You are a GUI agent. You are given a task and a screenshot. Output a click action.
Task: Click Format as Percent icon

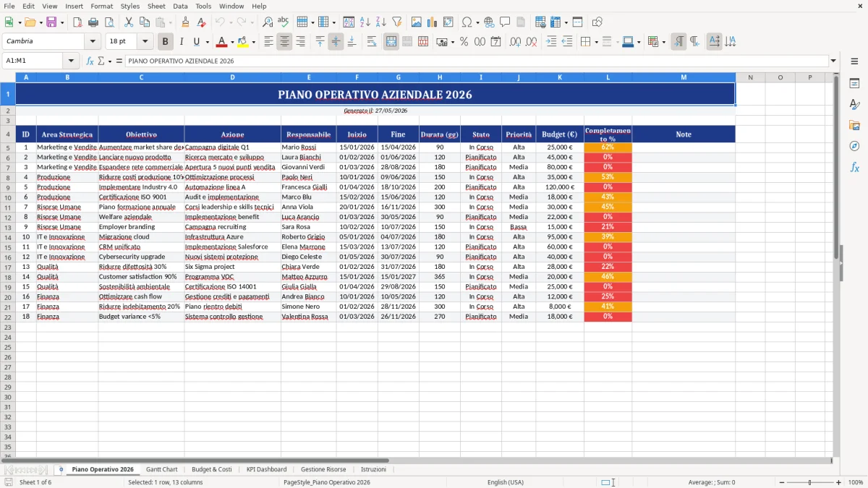click(464, 42)
